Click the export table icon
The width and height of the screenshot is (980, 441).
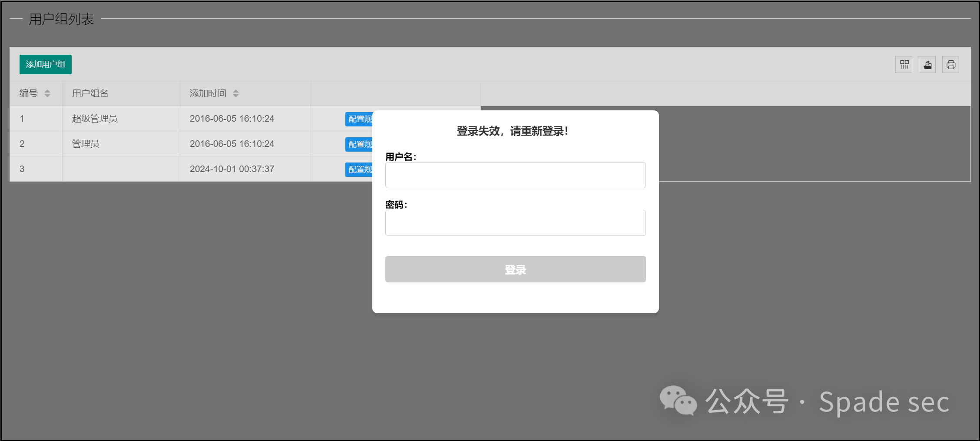click(x=927, y=65)
